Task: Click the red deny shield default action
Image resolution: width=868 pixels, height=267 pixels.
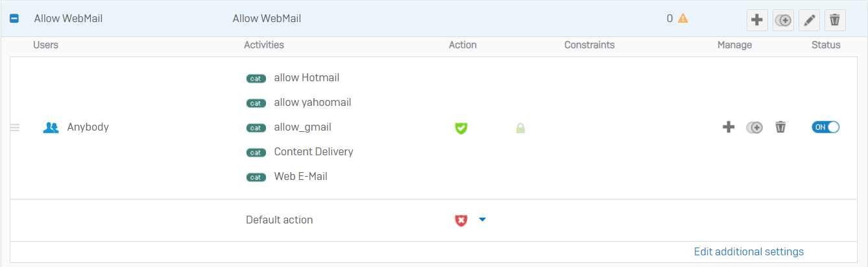Action: click(461, 220)
